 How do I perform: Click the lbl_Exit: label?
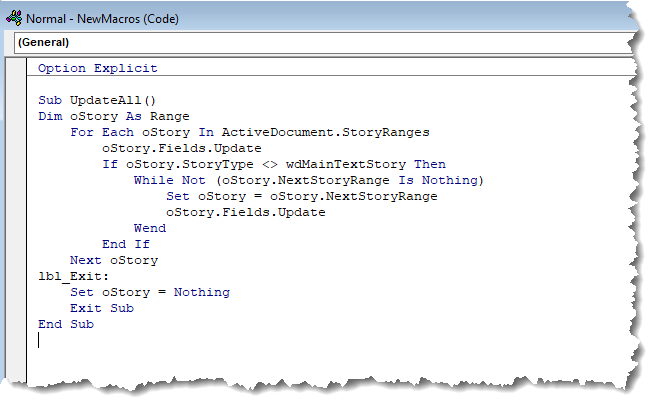point(73,277)
